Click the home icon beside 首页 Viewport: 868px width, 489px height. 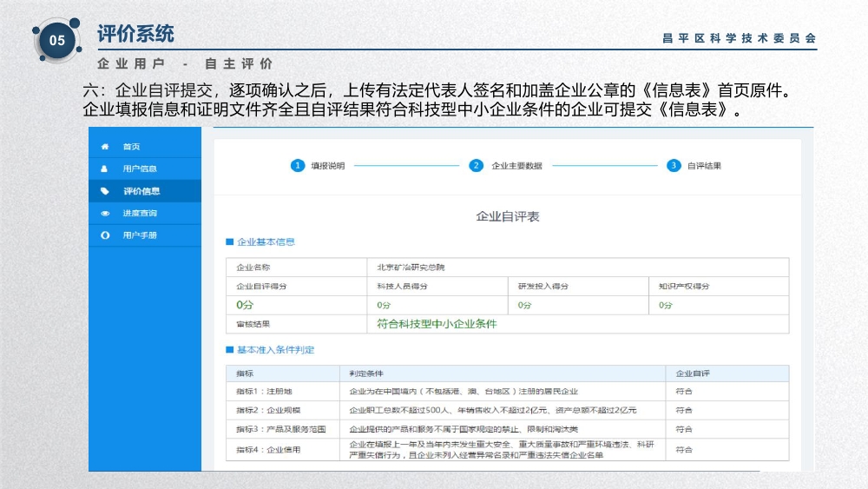pos(105,147)
